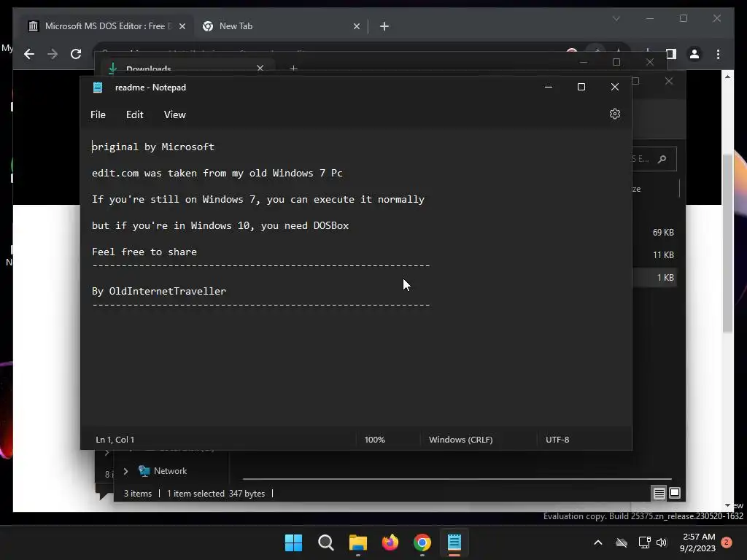Expand the Network tree node in Explorer
The width and height of the screenshot is (747, 560).
pos(125,471)
